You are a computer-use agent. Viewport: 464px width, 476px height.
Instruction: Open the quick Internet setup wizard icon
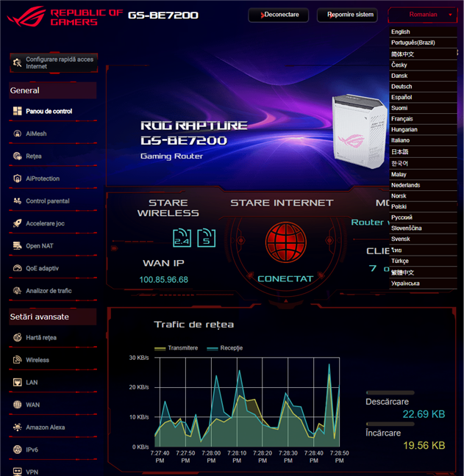pos(18,62)
